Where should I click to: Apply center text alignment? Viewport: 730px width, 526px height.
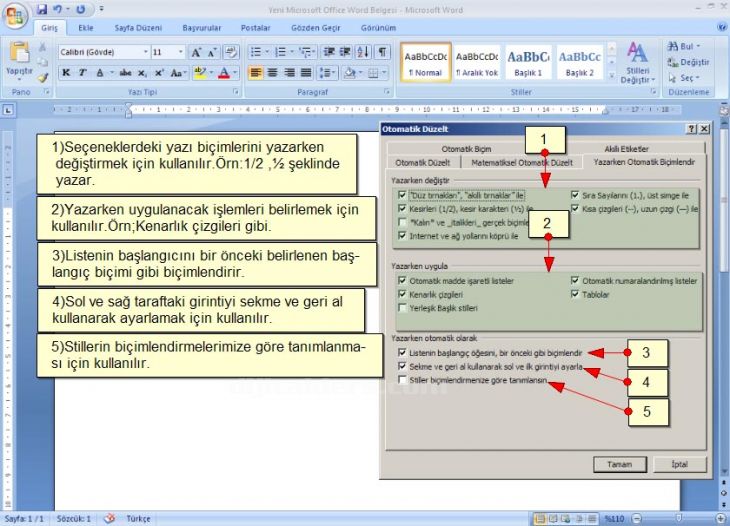272,73
